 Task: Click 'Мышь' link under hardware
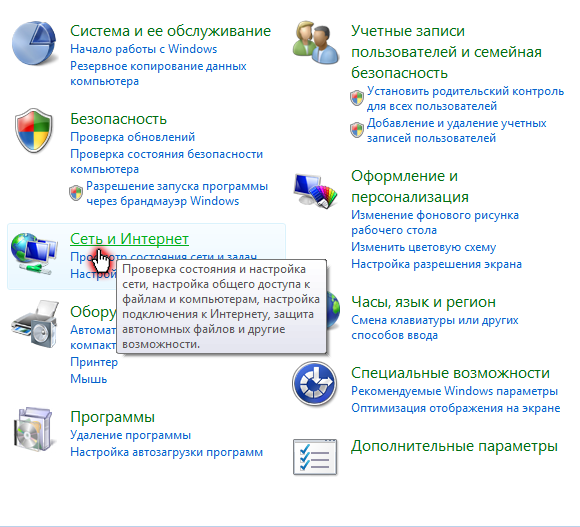pos(88,379)
